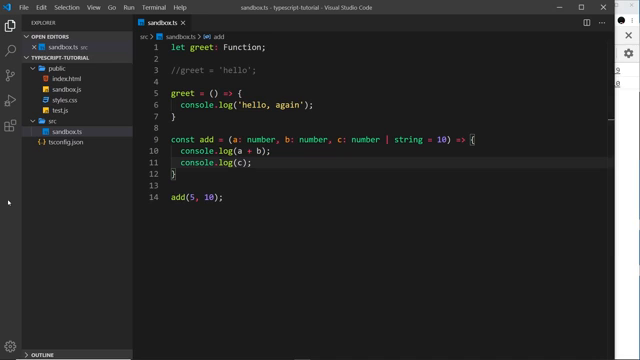Open the Explorer view in activity bar
Screen dimensions: 640x360
(x=10, y=26)
